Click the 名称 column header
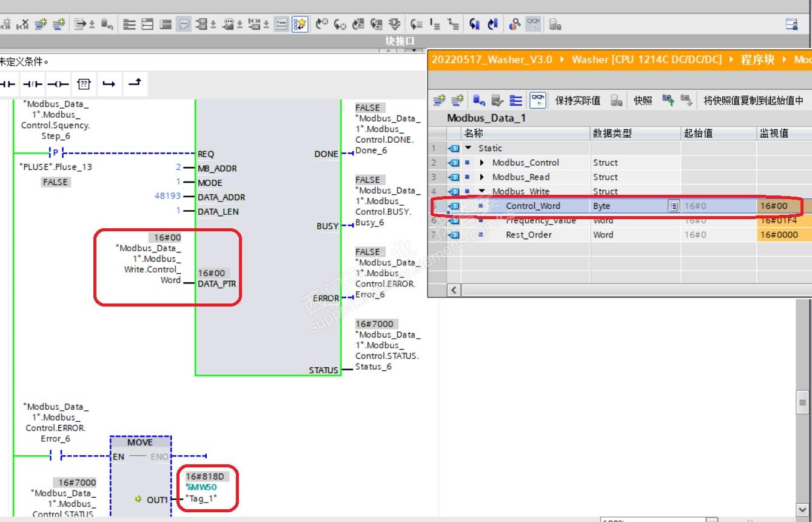Viewport: 812px width, 522px height. pyautogui.click(x=525, y=133)
